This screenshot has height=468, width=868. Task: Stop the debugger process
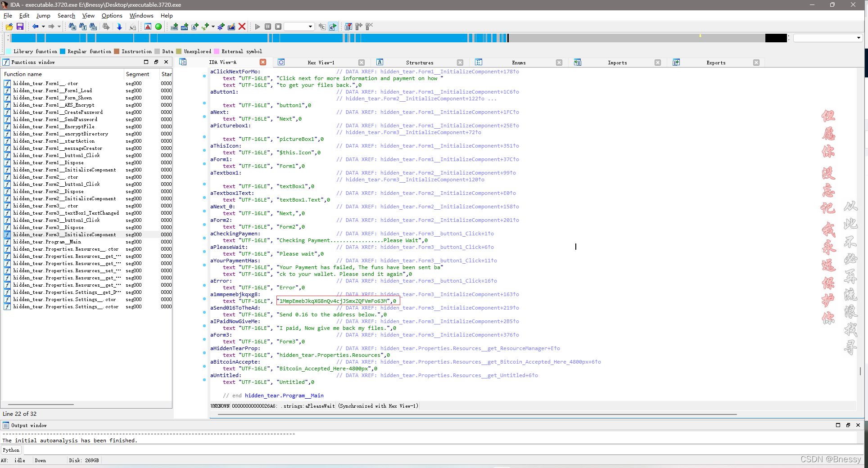[x=278, y=27]
